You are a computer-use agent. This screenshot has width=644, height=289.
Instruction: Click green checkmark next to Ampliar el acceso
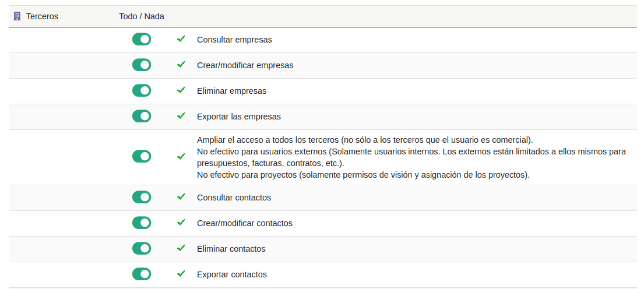[181, 156]
